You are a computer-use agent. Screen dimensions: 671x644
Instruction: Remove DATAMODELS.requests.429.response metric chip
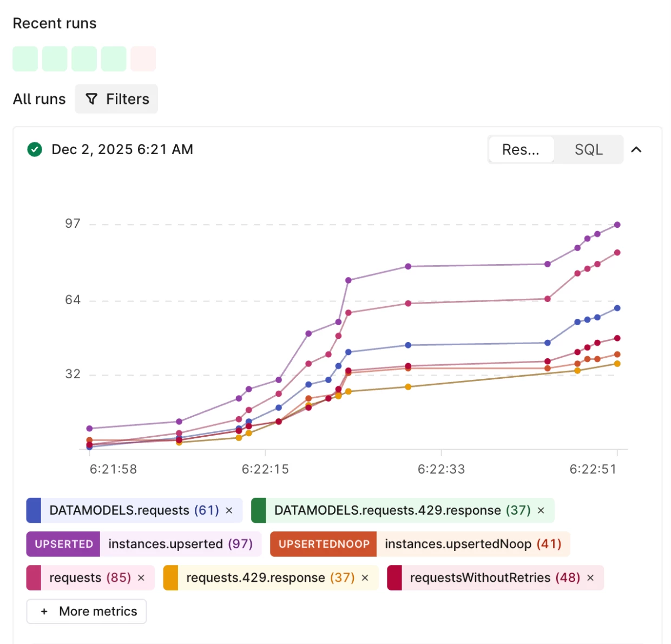point(541,510)
